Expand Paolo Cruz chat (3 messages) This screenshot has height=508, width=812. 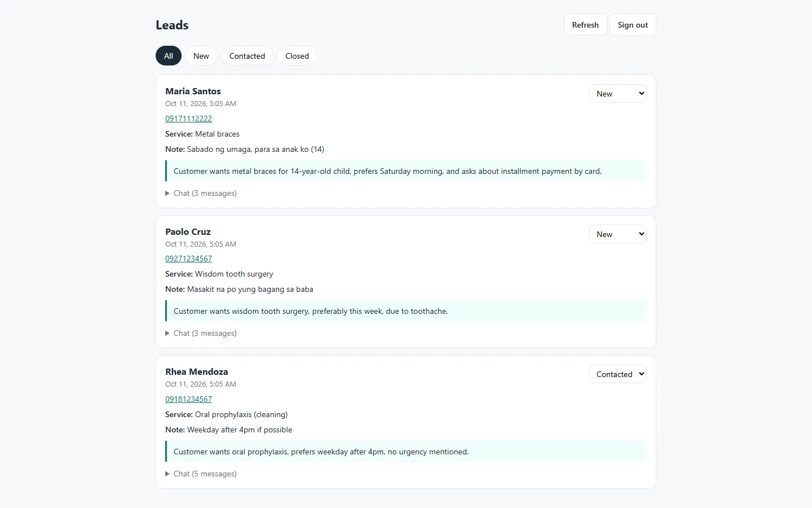[201, 333]
